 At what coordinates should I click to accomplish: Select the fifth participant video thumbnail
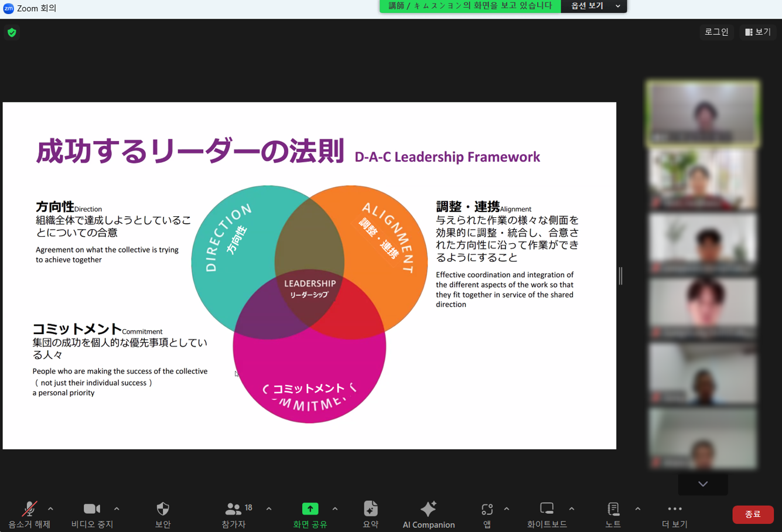coord(703,374)
